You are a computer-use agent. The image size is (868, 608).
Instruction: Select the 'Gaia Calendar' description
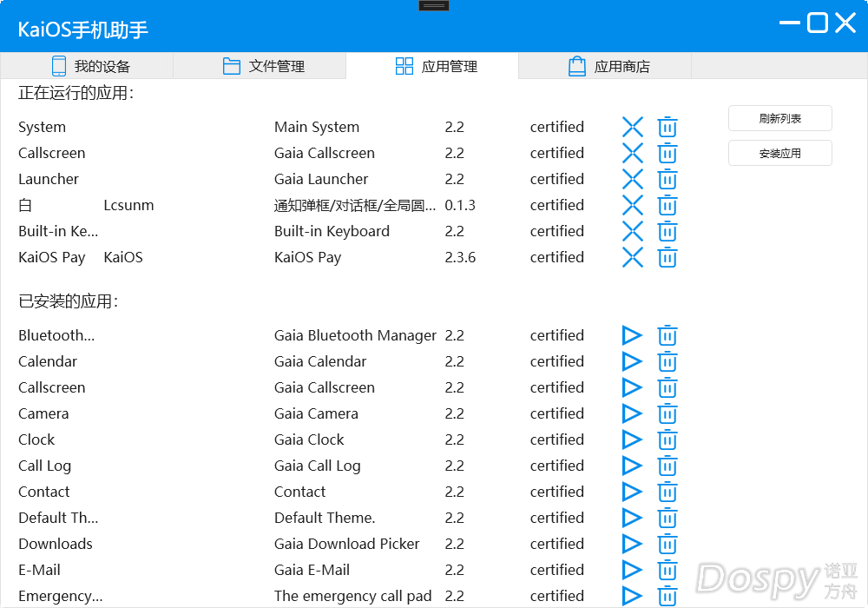tap(320, 361)
